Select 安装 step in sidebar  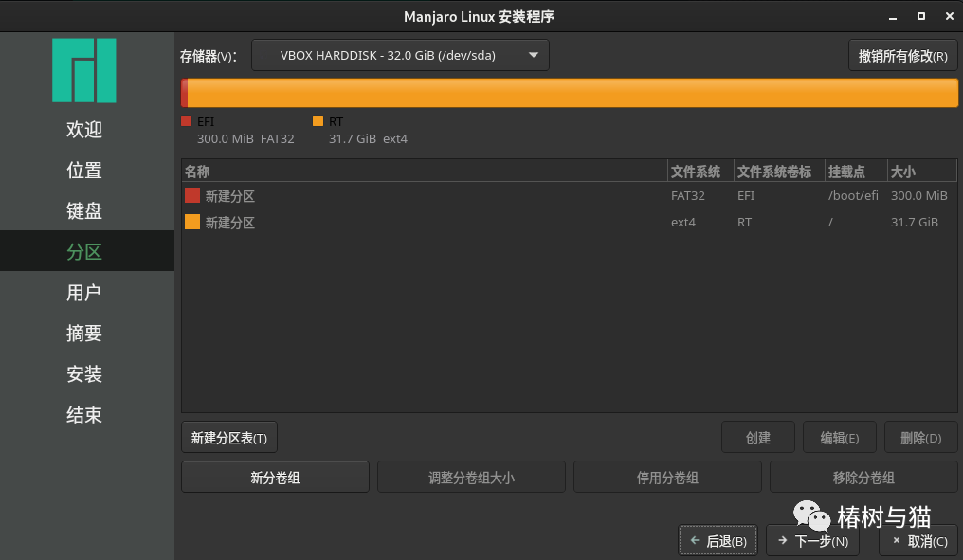pos(84,373)
